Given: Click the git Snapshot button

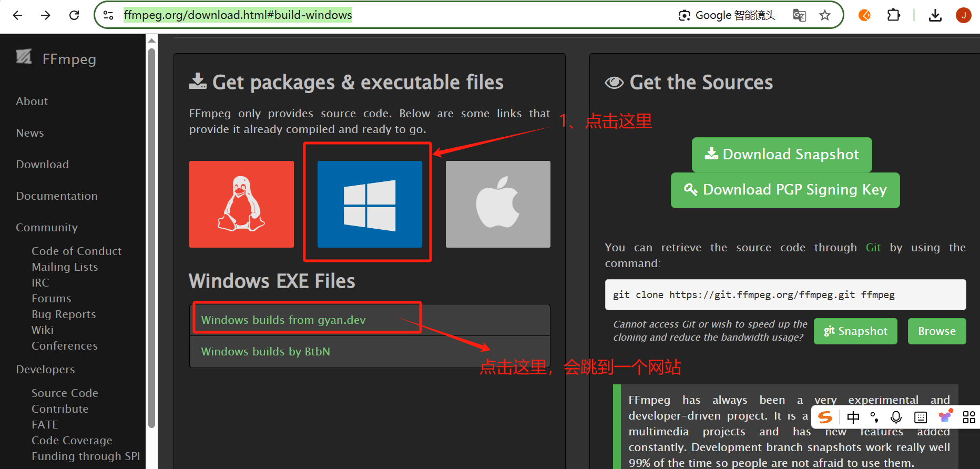Looking at the screenshot, I should (855, 331).
